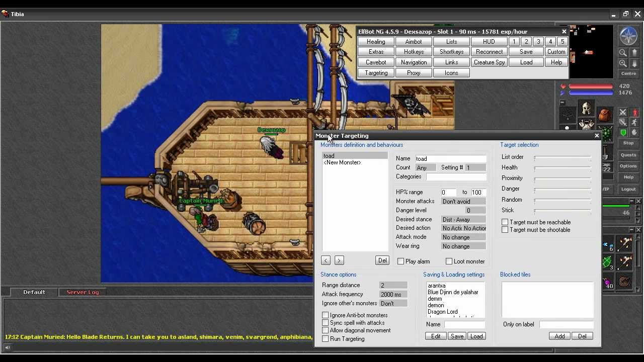Click the next monster arrow button
Viewport: 644px width, 362px height.
coord(339,260)
